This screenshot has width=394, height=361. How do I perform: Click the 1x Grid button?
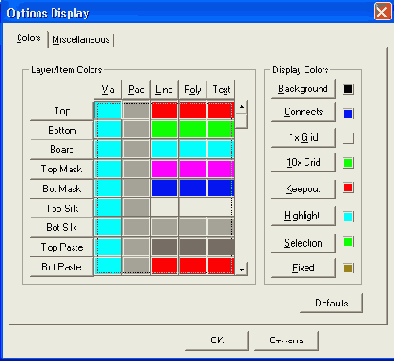(303, 137)
